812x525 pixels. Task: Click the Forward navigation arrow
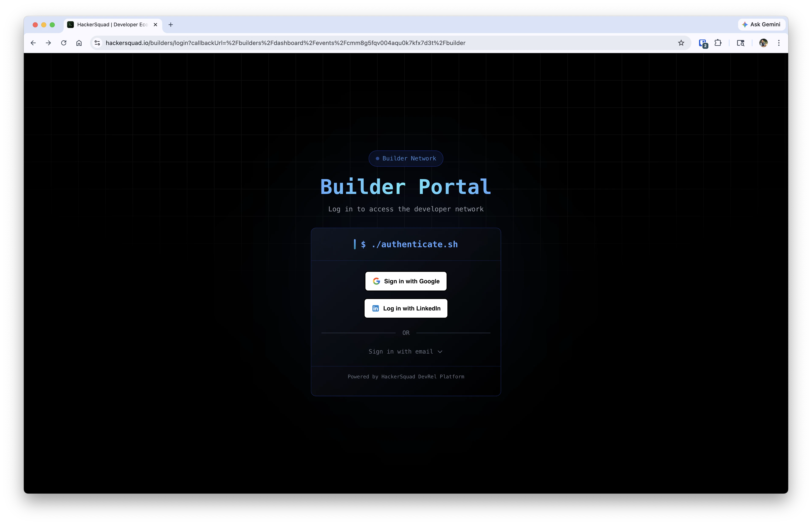click(x=48, y=43)
